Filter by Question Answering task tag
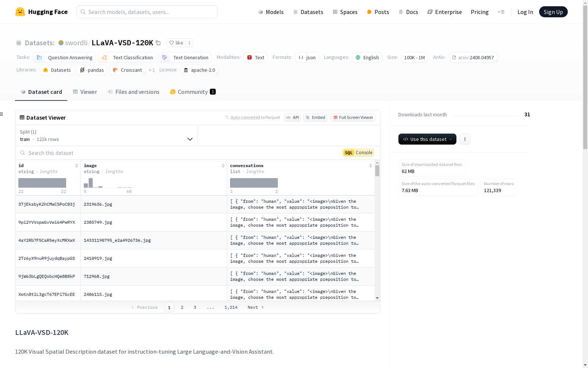 point(65,57)
